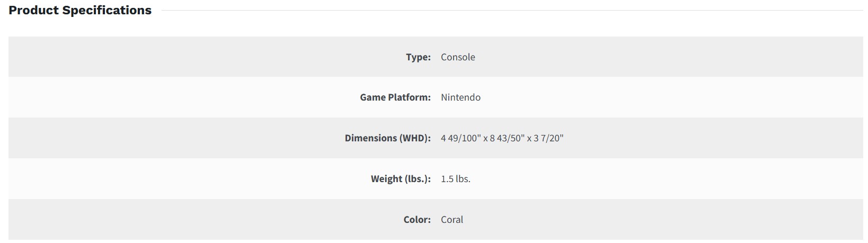The width and height of the screenshot is (868, 243).
Task: Click the Product Specifications heading
Action: tap(80, 11)
